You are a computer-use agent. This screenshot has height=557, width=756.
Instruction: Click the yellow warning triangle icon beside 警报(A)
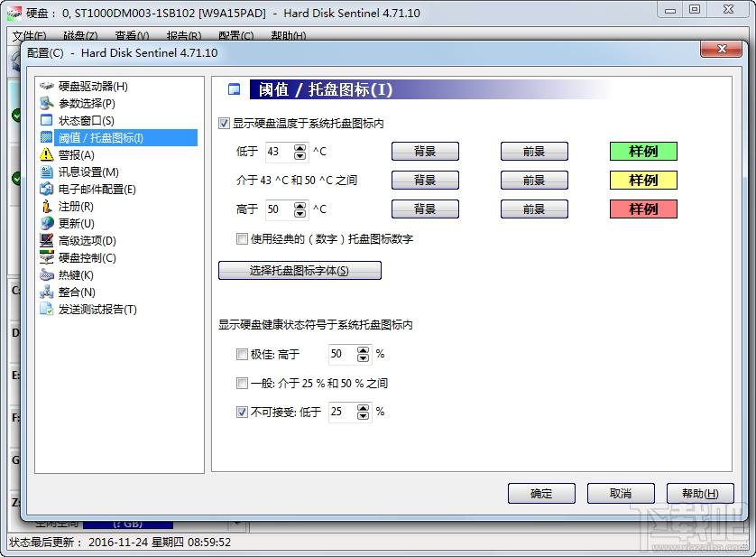click(x=47, y=155)
